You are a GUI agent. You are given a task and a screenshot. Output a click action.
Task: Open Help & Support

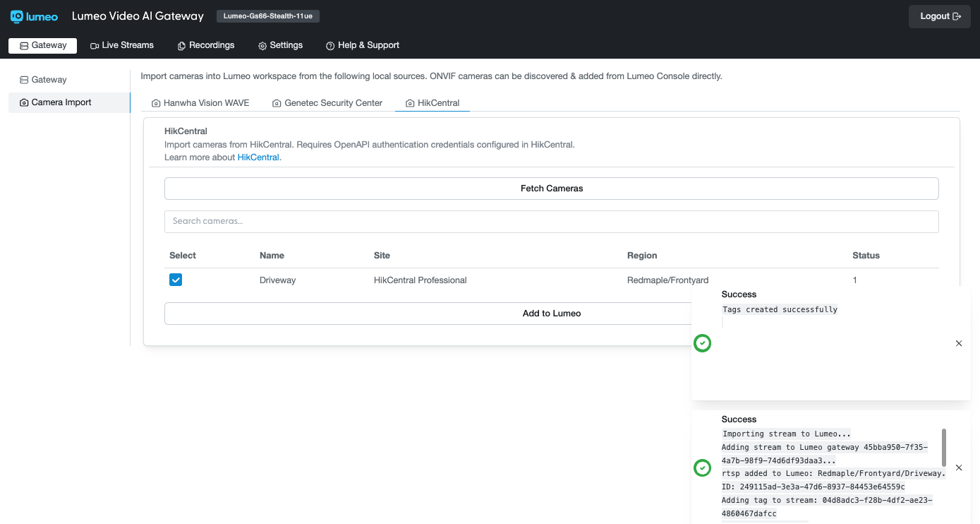[x=362, y=45]
